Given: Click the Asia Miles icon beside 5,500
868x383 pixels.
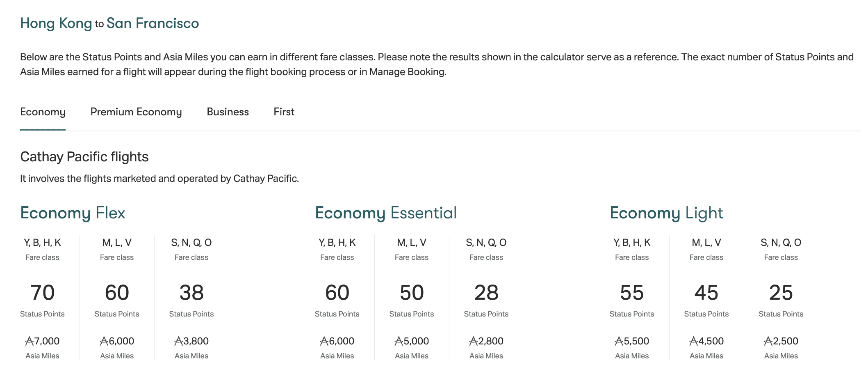Looking at the screenshot, I should (619, 341).
